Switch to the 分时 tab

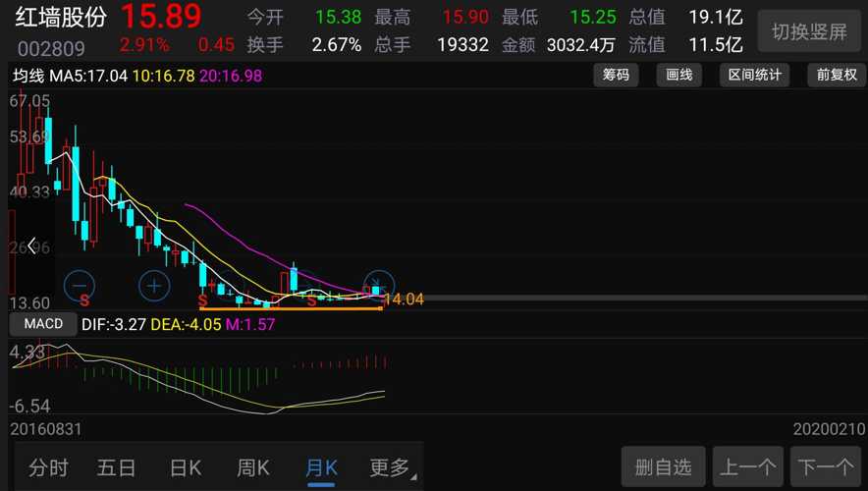(x=49, y=467)
